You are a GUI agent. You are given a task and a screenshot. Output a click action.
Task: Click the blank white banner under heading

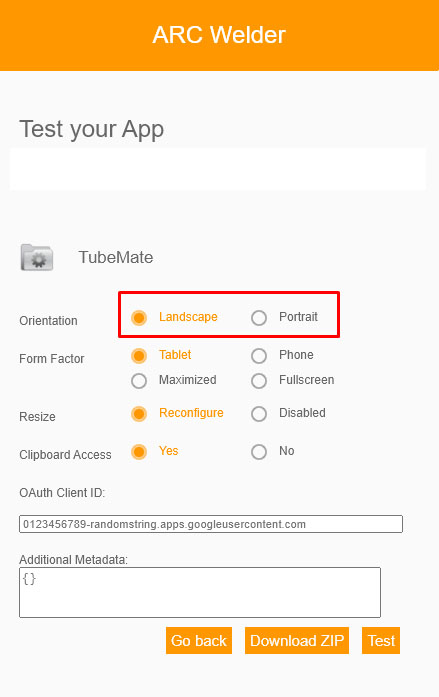218,169
